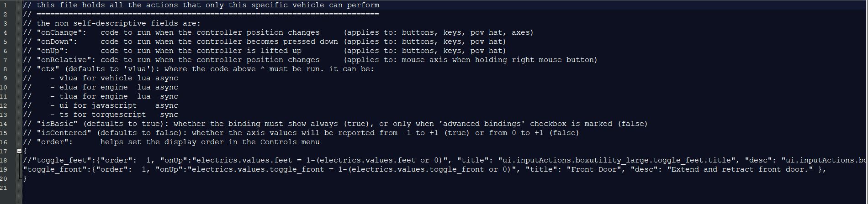Viewport: 868px width, 204px height.
Task: Place cursor on "ui for javascript" comment
Action: pyautogui.click(x=101, y=105)
